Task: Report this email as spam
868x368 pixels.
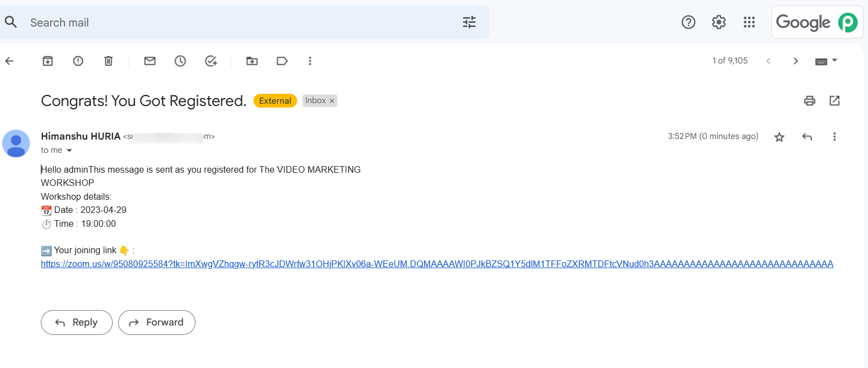Action: [78, 61]
